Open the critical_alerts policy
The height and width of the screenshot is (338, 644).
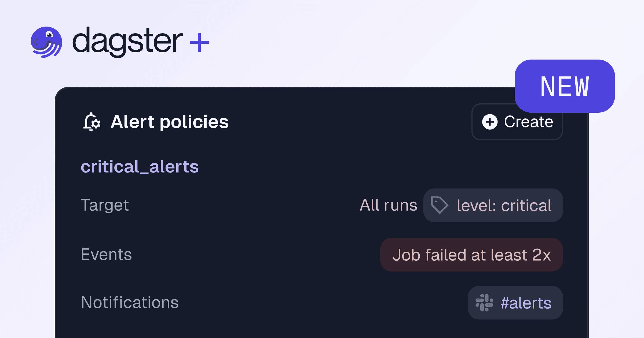click(140, 167)
